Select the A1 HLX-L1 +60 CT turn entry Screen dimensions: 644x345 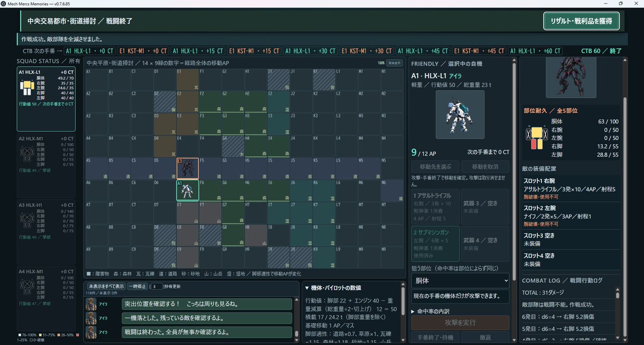point(536,51)
